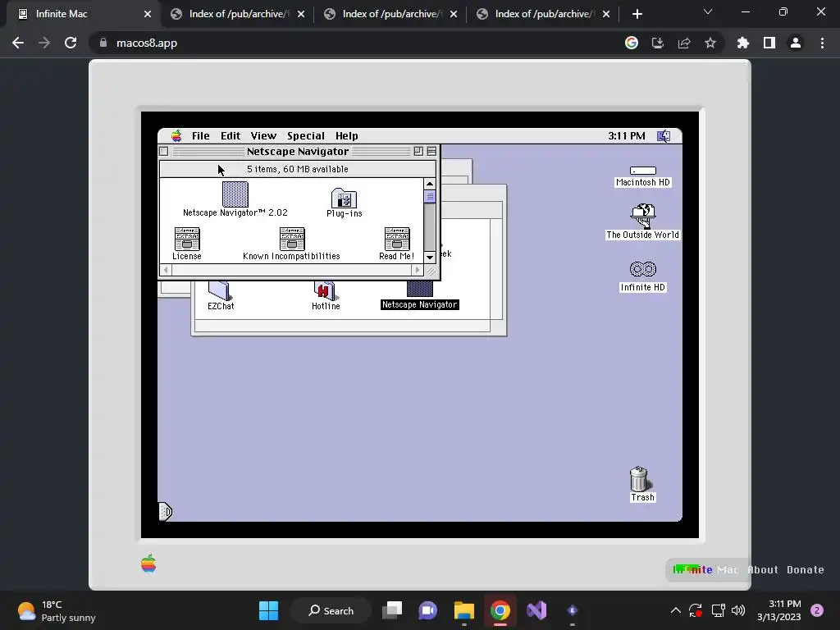840x630 pixels.
Task: Open the Donate link
Action: pyautogui.click(x=806, y=570)
